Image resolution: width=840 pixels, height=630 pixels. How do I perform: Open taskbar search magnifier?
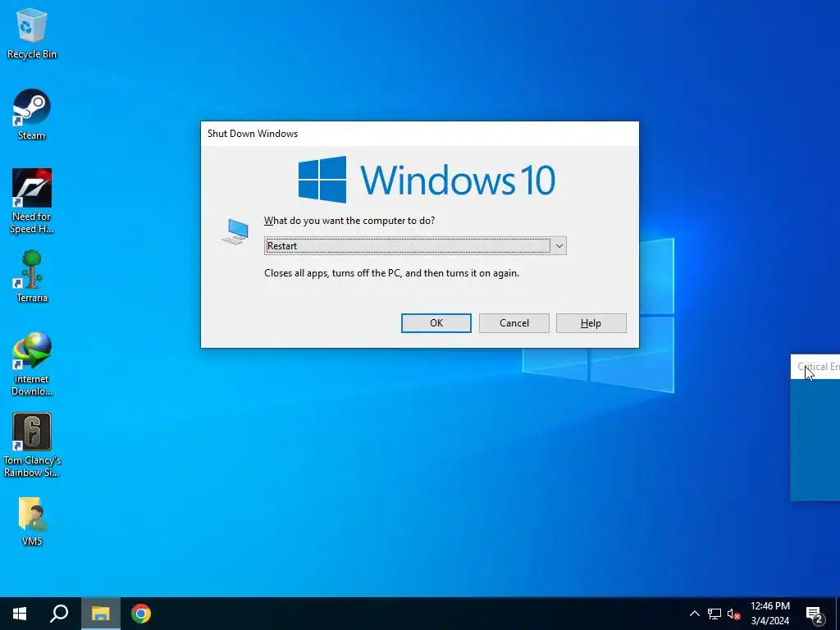click(59, 614)
